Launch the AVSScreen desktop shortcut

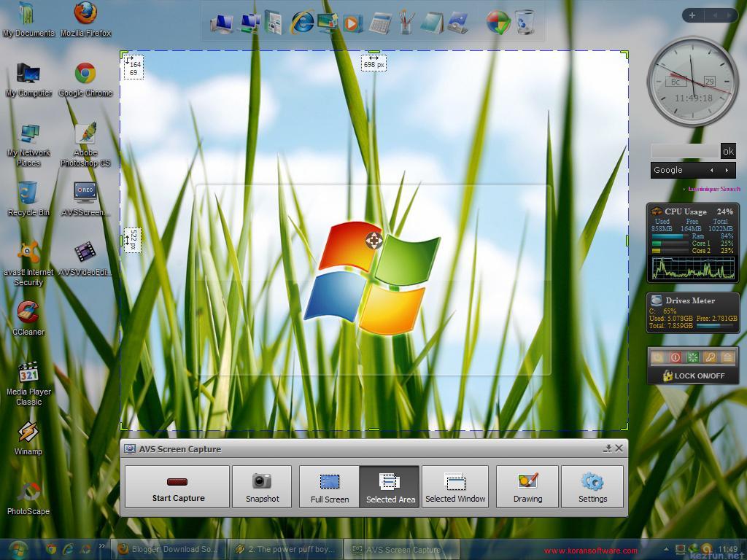pyautogui.click(x=86, y=199)
